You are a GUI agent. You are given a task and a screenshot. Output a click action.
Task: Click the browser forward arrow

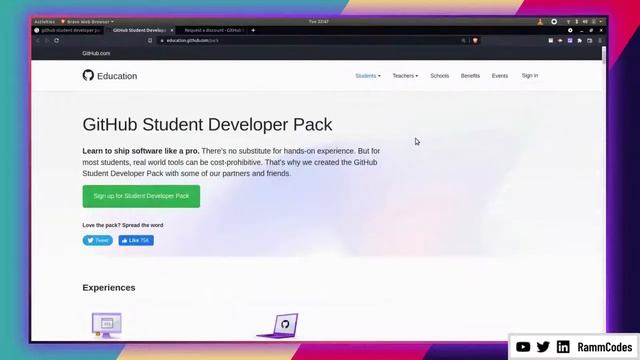(47, 40)
